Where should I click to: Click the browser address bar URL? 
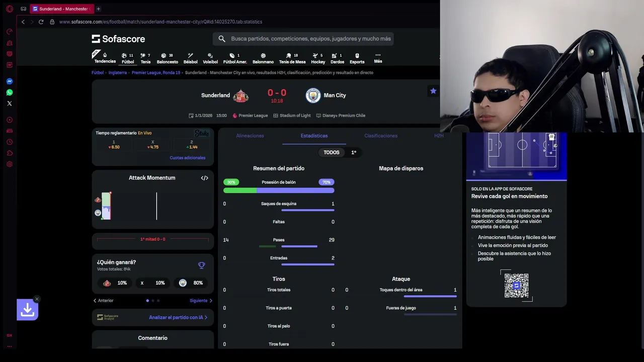(x=160, y=22)
